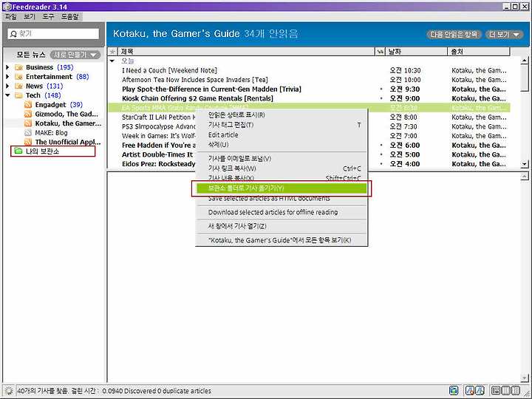The height and width of the screenshot is (399, 532).
Task: Click the MAKE: Blog feed icon
Action: coord(28,133)
